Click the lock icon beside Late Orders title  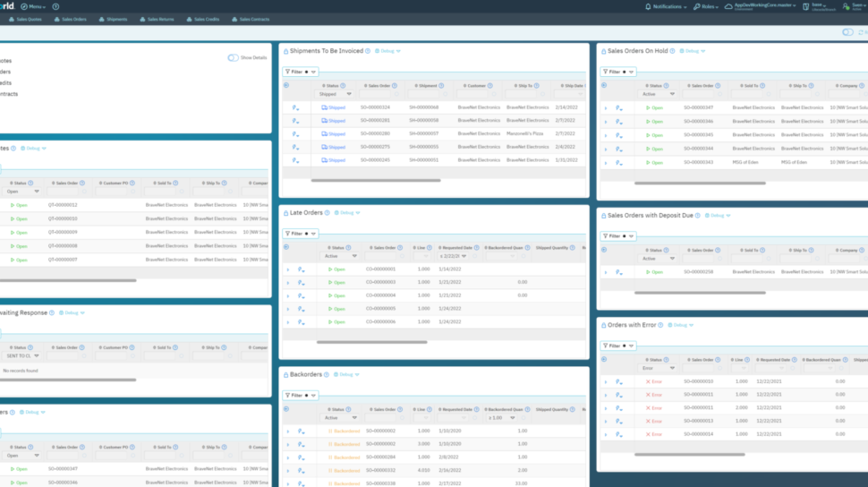click(285, 213)
